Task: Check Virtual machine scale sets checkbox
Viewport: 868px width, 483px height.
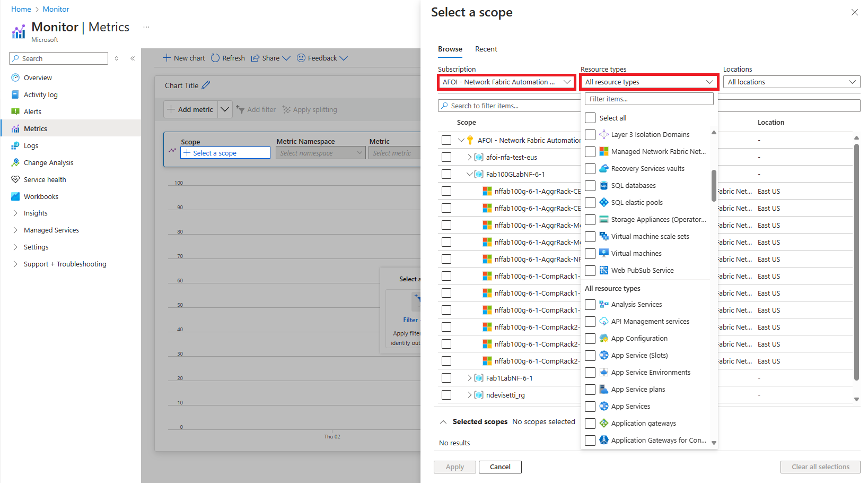Action: (x=590, y=236)
